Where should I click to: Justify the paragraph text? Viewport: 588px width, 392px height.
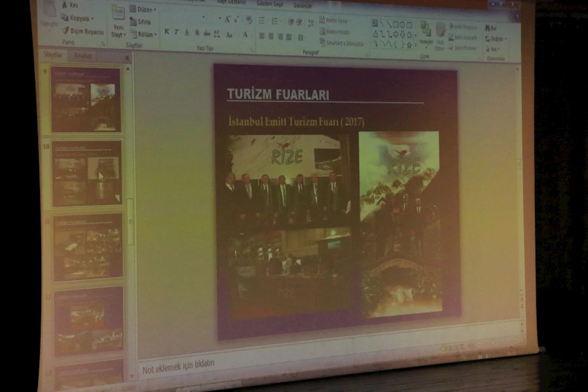point(289,37)
